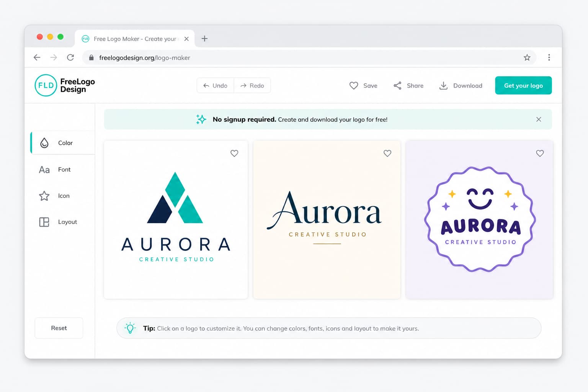Open the Icon panel star icon
Viewport: 588px width, 392px height.
coord(44,196)
